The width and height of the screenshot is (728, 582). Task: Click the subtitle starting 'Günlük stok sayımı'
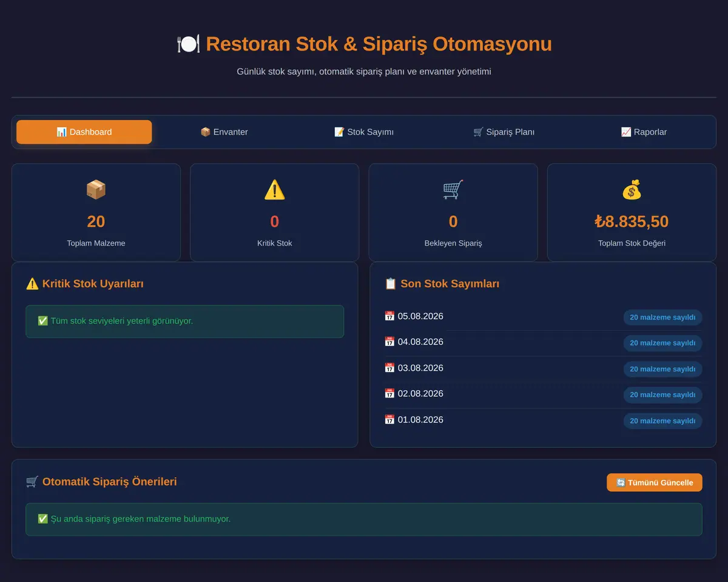[364, 72]
